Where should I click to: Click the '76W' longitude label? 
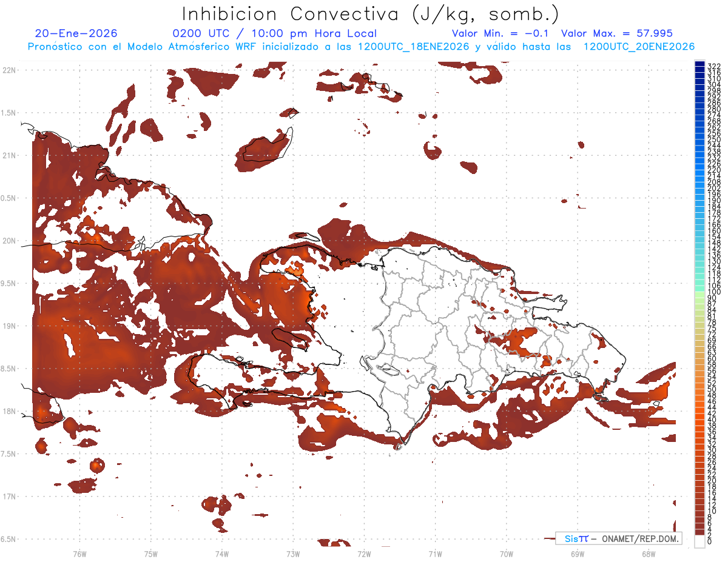[79, 554]
